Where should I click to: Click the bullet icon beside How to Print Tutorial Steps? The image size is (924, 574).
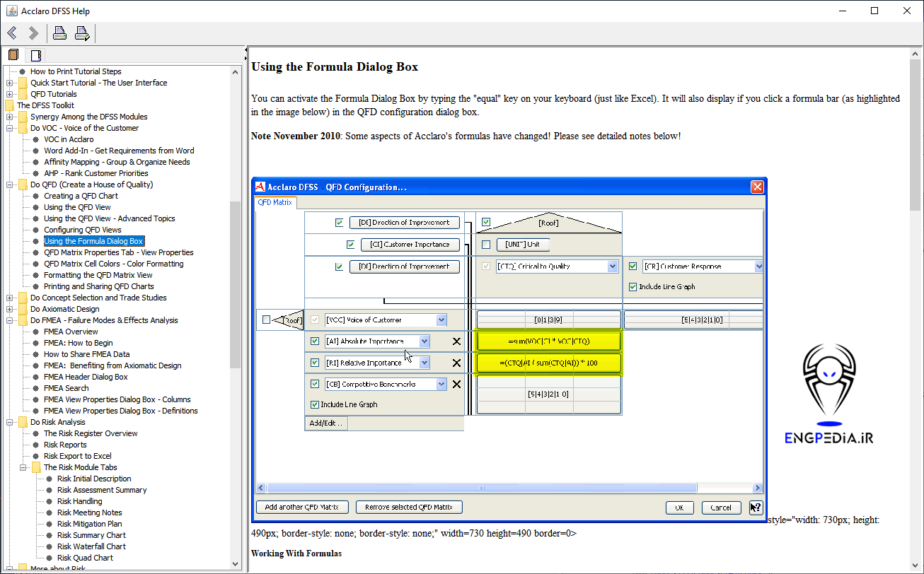click(x=23, y=71)
